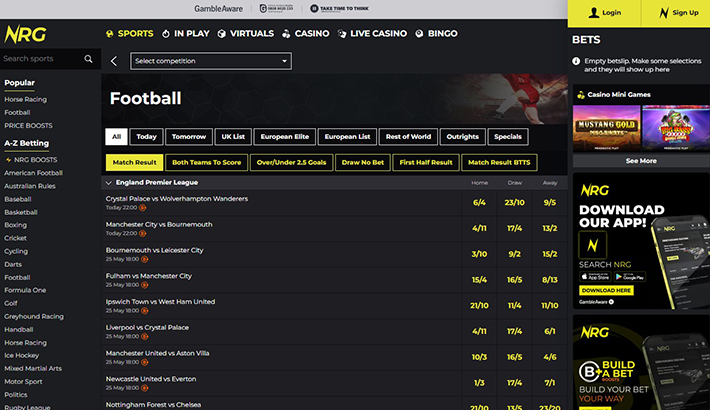Click the Take Time To Think logo
The height and width of the screenshot is (410, 710).
(339, 9)
